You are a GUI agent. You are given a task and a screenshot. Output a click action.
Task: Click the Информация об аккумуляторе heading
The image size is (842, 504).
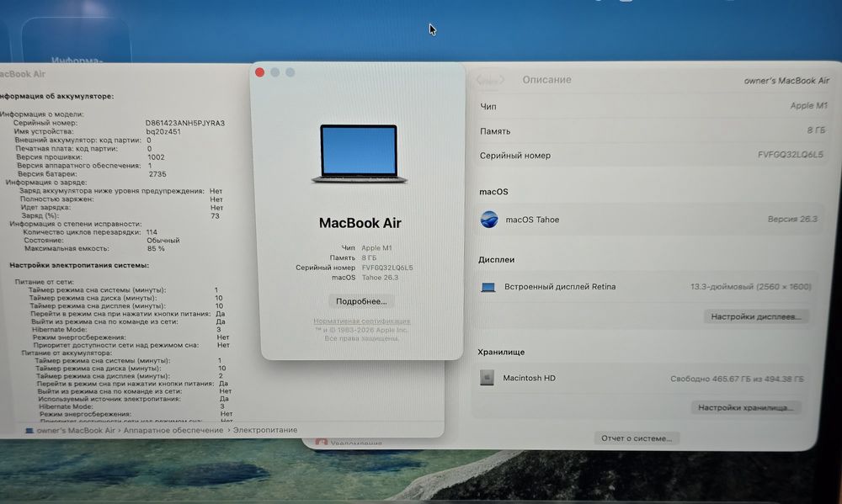click(x=56, y=96)
